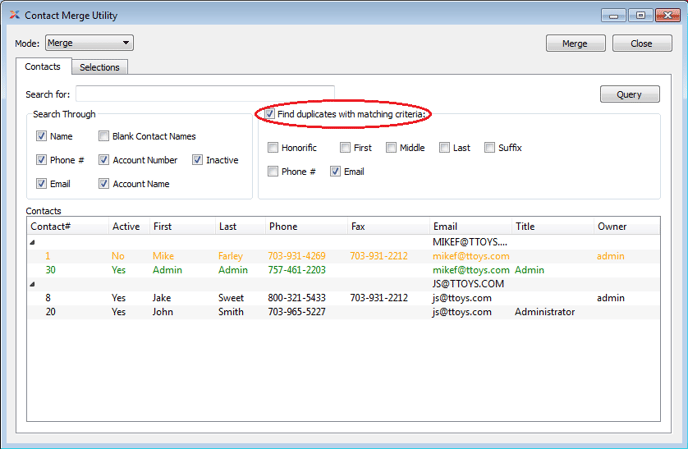The image size is (688, 449).
Task: Check the Honorific matching checkbox
Action: tap(273, 148)
